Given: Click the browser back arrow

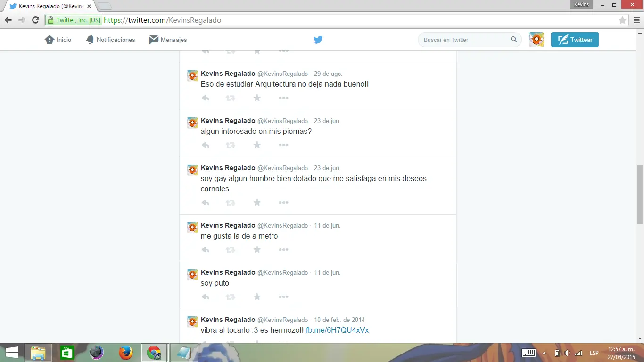Looking at the screenshot, I should pyautogui.click(x=8, y=20).
